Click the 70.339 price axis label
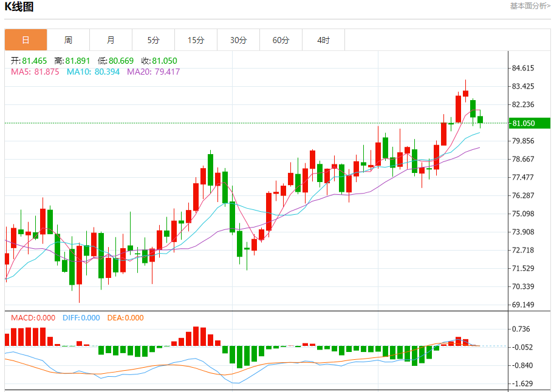The image size is (554, 392). 523,286
